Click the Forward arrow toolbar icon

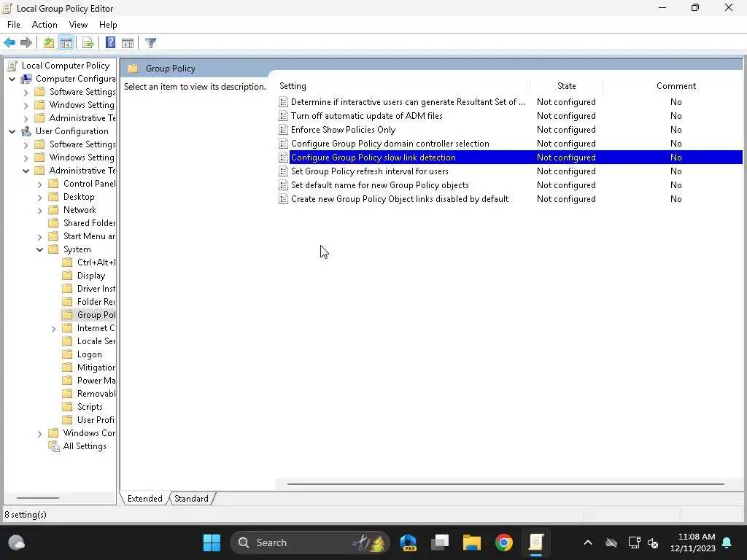[26, 43]
